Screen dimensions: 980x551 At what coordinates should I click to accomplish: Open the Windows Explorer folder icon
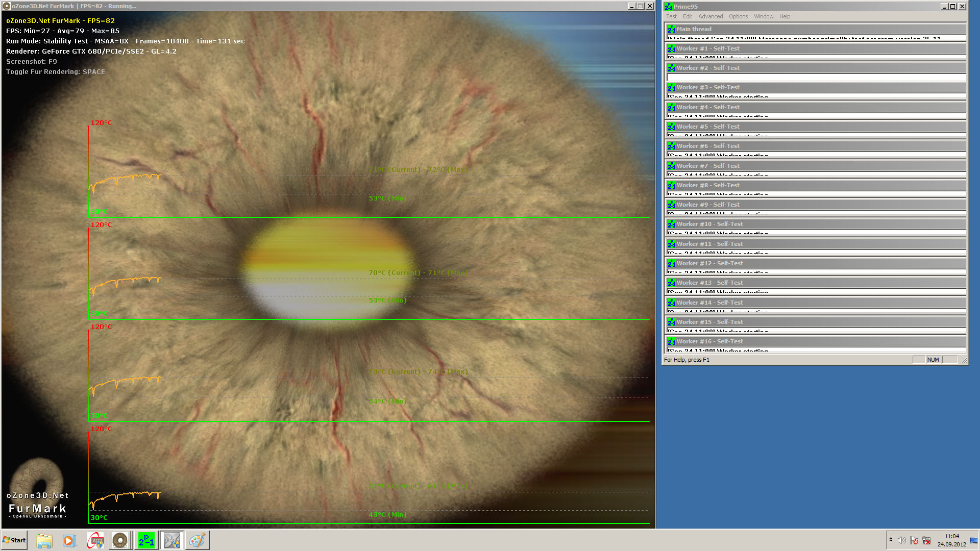coord(44,540)
